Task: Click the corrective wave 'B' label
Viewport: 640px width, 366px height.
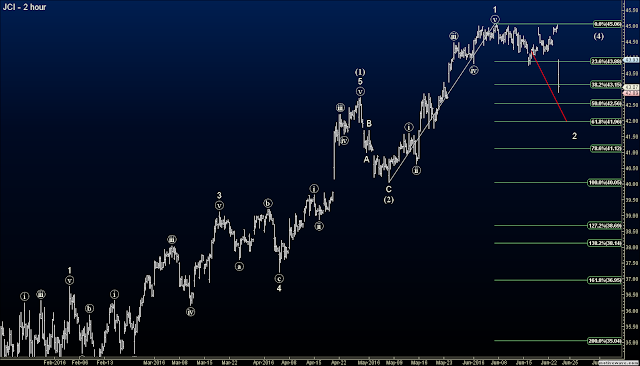Action: tap(369, 123)
